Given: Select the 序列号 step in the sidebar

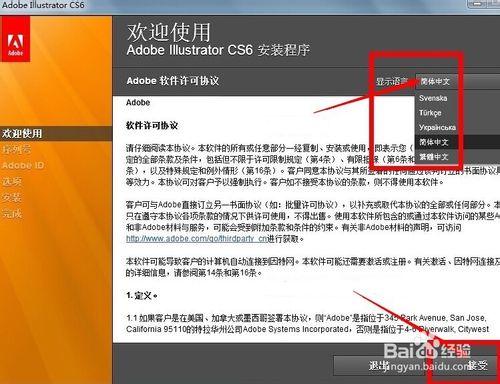Looking at the screenshot, I should pyautogui.click(x=16, y=149).
